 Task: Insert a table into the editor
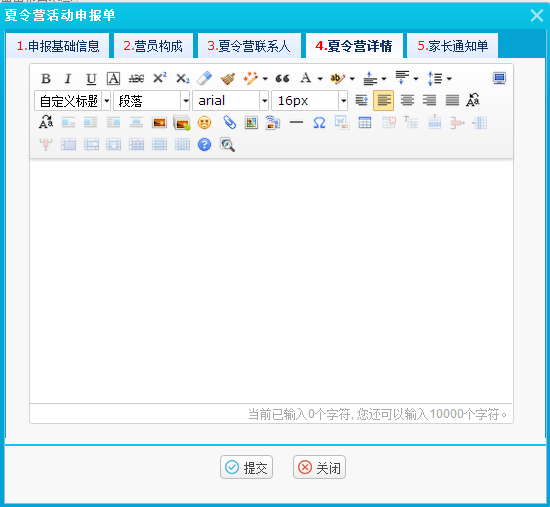pos(365,123)
